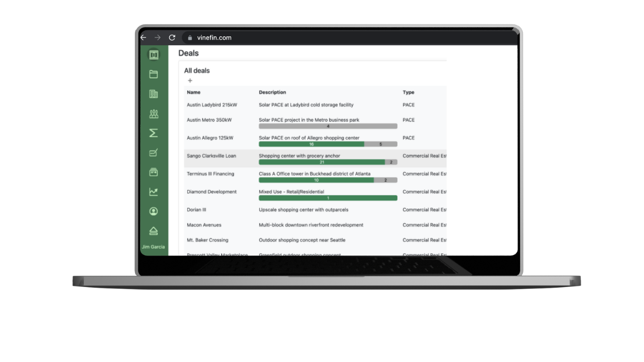Image resolution: width=644 pixels, height=362 pixels.
Task: Click the Type column header
Action: (408, 92)
